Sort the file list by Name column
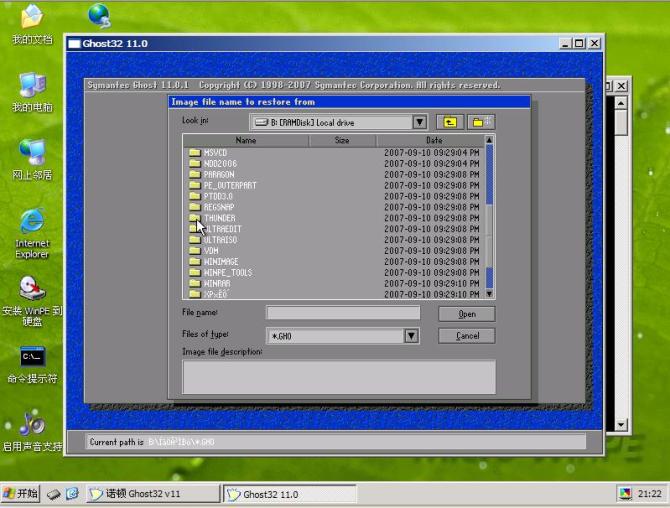 (246, 141)
